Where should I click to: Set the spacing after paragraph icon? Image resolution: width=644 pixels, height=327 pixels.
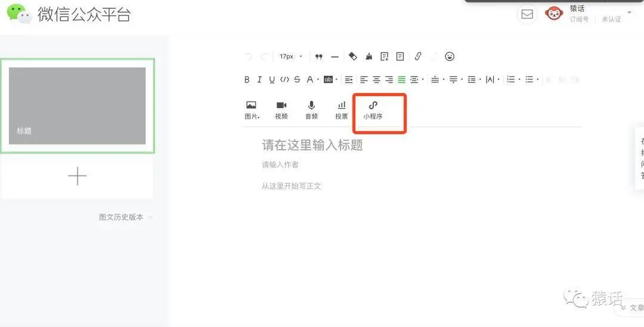point(453,80)
